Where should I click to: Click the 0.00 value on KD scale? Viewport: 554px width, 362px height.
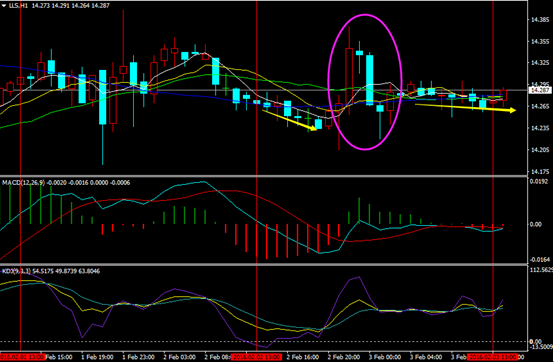point(536,341)
